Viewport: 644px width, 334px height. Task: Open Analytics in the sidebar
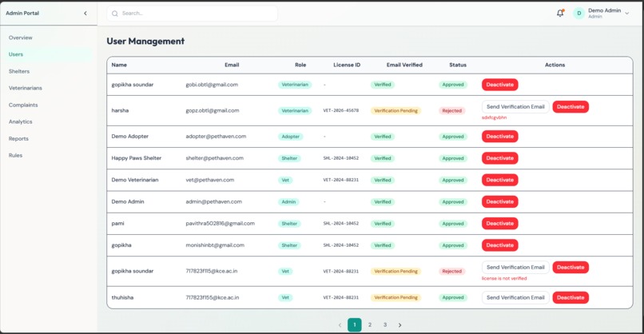[21, 121]
